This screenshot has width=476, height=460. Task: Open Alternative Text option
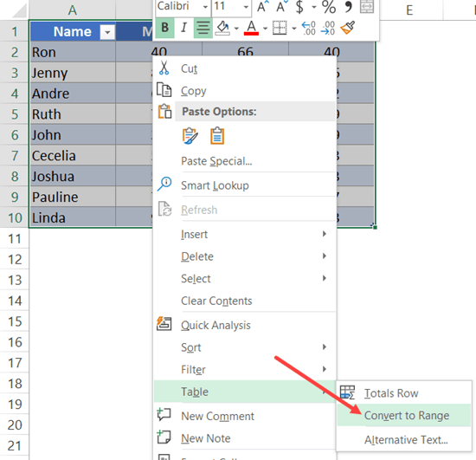[x=404, y=440]
